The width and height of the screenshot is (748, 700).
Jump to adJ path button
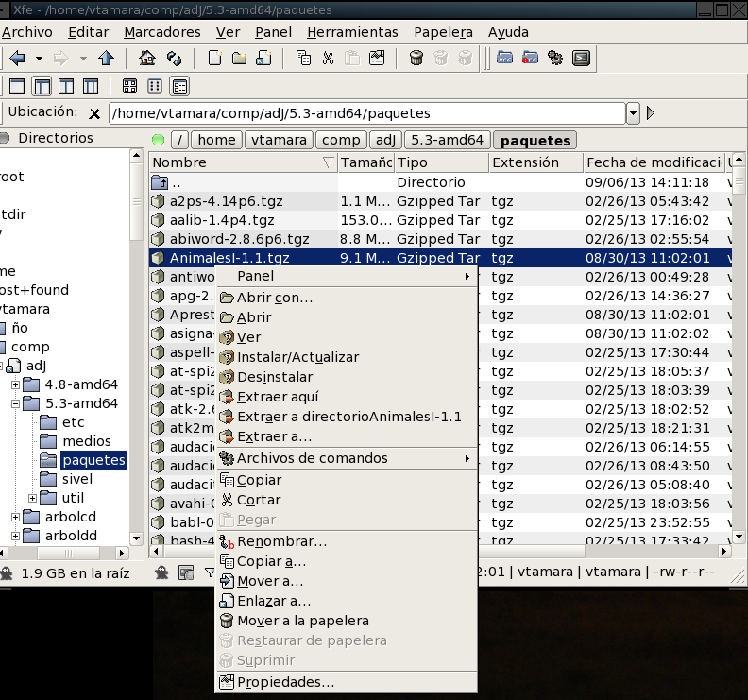click(385, 141)
